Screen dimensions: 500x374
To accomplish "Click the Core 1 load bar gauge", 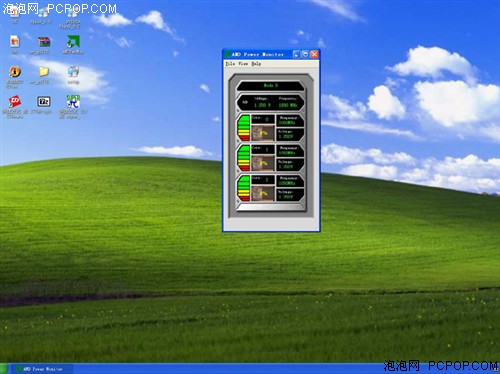I will tap(244, 158).
